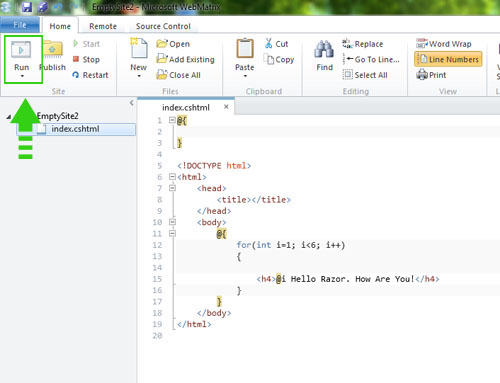
Task: Click the closing </html> tag line
Action: point(194,324)
